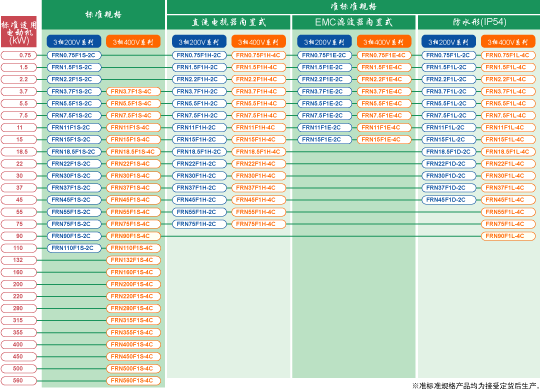The height and width of the screenshot is (389, 540).
Task: Click the 准标准规格 header
Action: pyautogui.click(x=353, y=7)
